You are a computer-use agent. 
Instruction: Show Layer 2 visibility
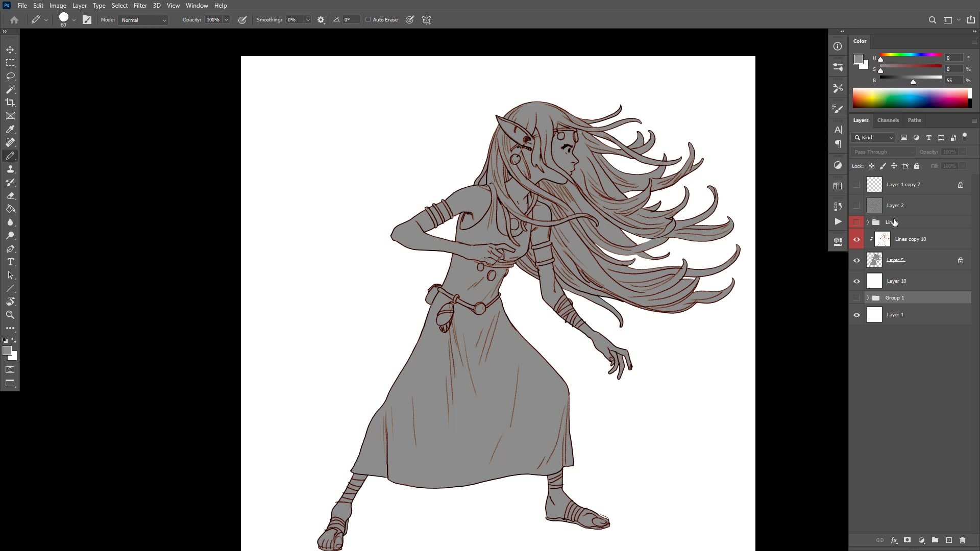coord(856,206)
